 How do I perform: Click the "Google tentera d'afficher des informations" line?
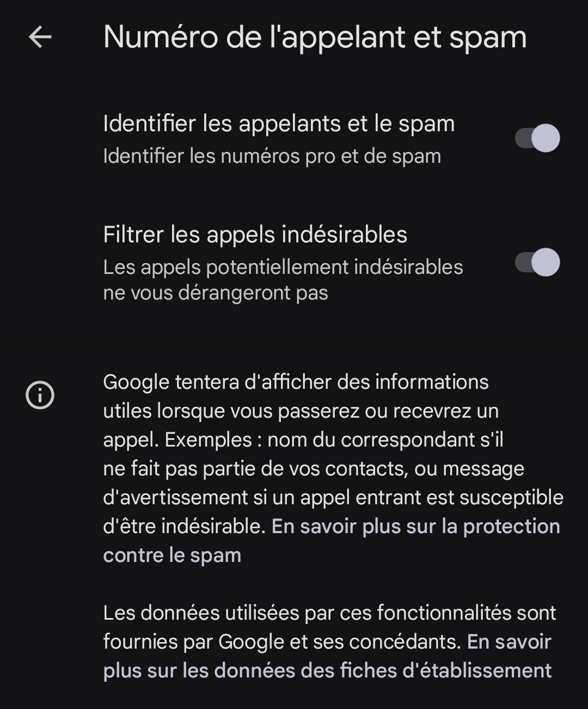pyautogui.click(x=296, y=382)
